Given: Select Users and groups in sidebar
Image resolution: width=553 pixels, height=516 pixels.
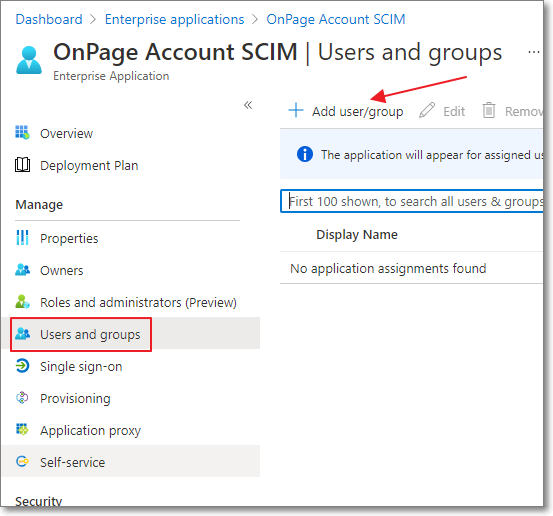Looking at the screenshot, I should click(90, 334).
